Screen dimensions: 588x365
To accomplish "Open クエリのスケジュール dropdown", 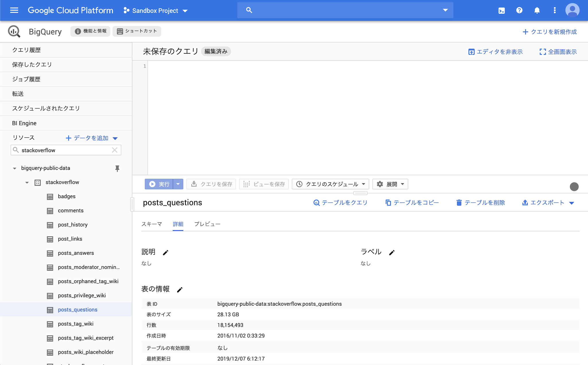I will point(330,184).
